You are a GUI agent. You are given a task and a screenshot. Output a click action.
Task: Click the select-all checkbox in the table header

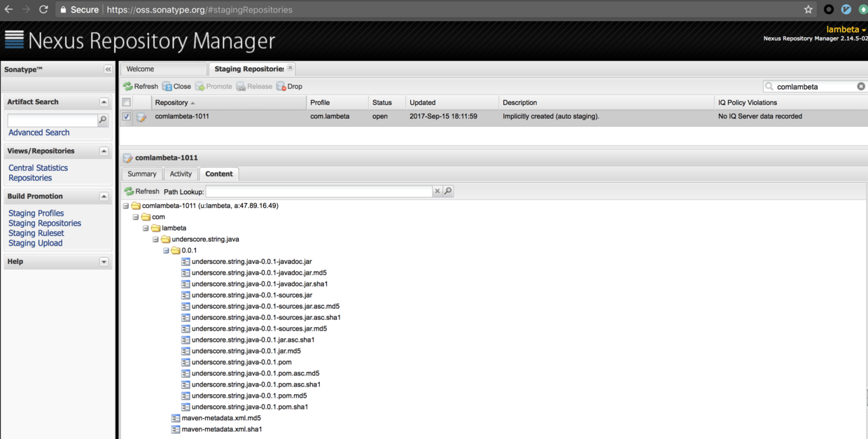tap(126, 102)
